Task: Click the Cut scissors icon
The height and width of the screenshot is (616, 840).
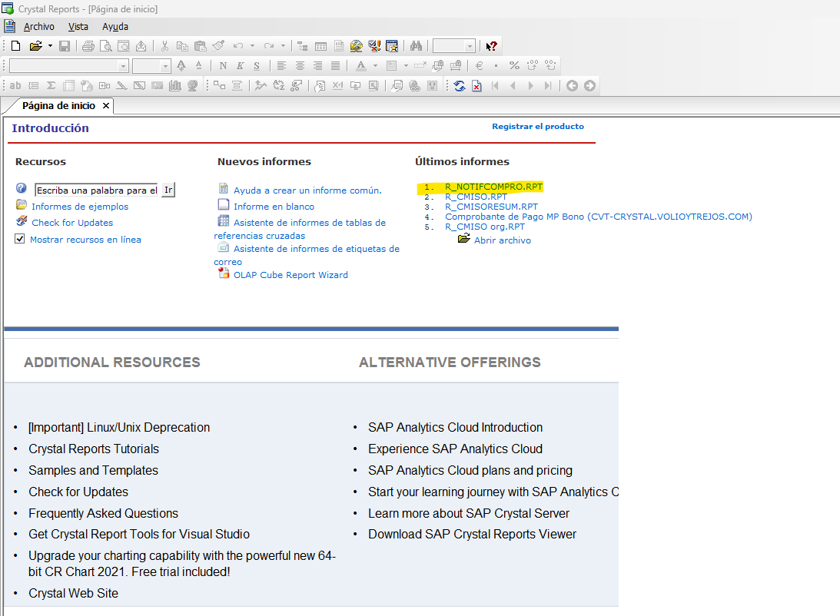Action: pyautogui.click(x=164, y=46)
